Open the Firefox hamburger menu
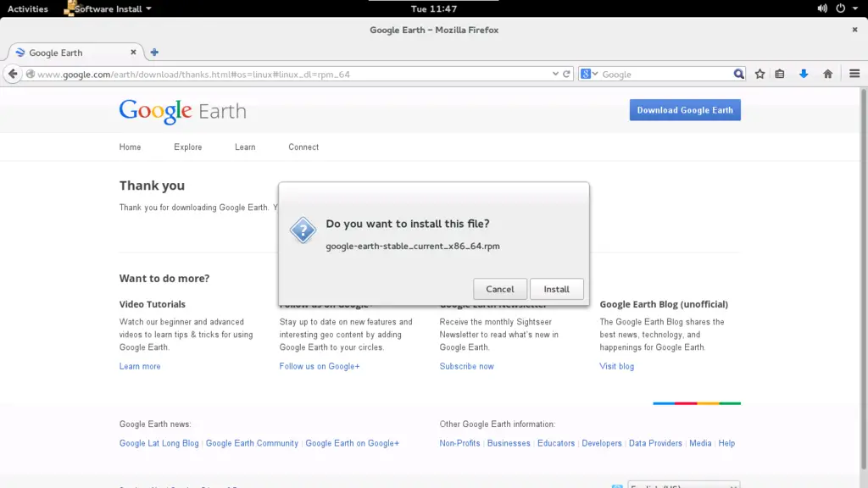 (x=854, y=75)
